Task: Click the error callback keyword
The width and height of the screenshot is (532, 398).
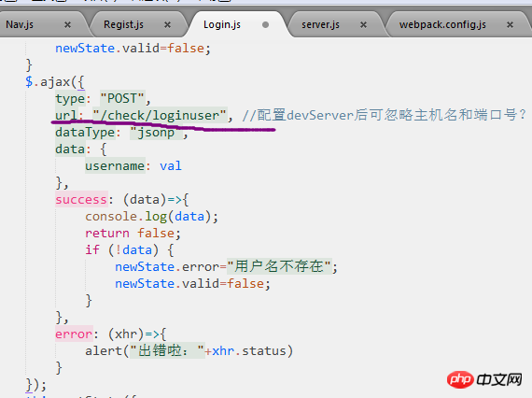Action: click(74, 334)
